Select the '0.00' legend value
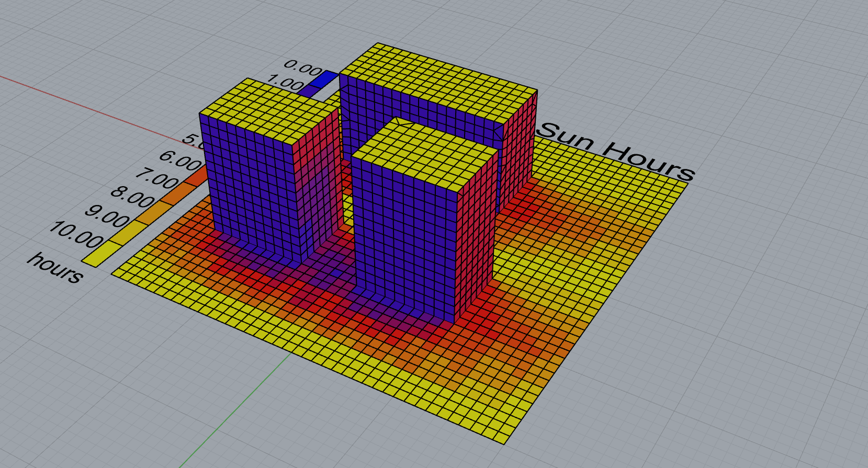Viewport: 868px width, 468px height. tap(302, 69)
